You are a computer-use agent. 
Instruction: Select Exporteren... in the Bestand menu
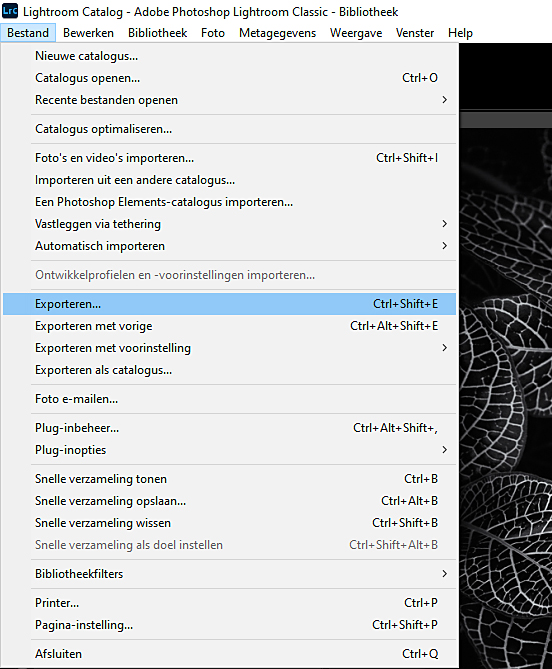click(230, 304)
